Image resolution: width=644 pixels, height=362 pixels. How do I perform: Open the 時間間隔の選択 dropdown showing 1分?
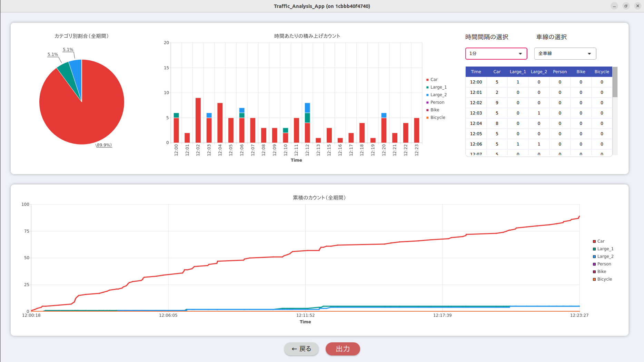496,53
